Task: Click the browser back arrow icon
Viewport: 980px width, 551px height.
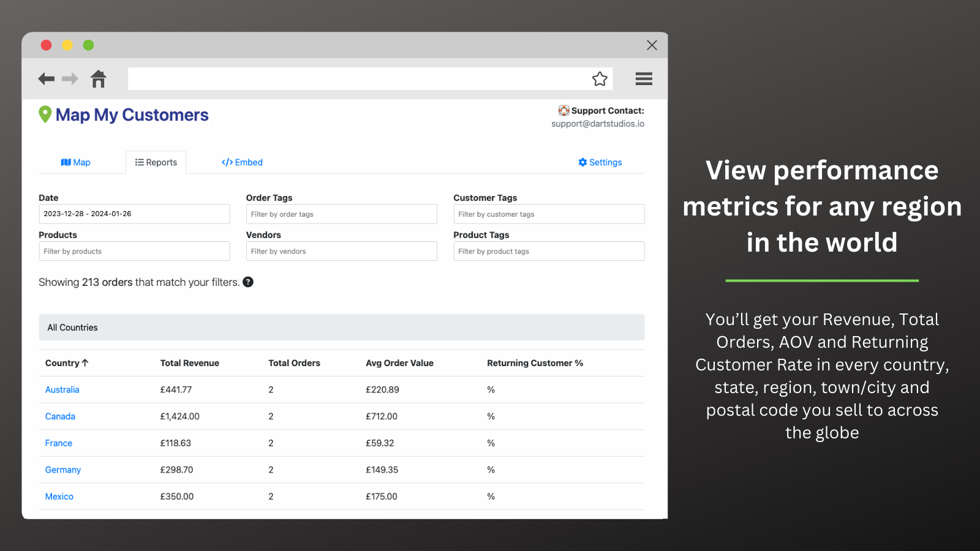Action: click(x=46, y=78)
